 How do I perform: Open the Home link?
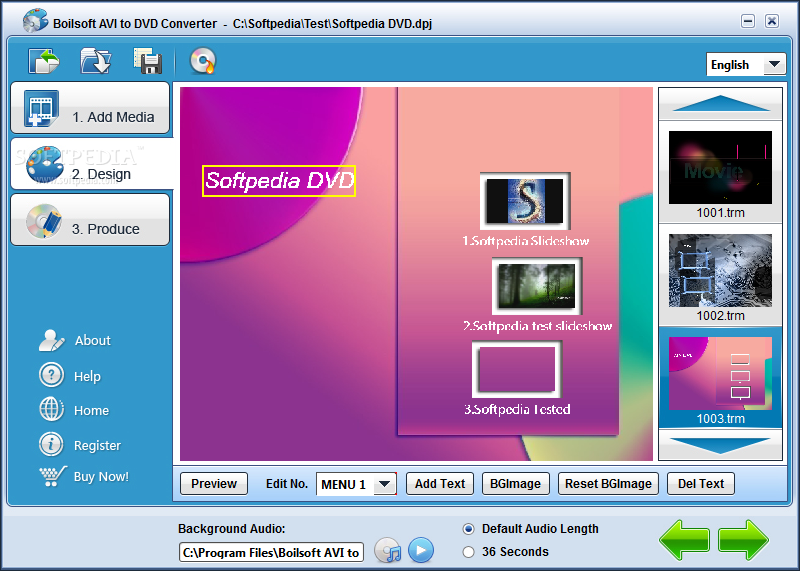coord(91,411)
